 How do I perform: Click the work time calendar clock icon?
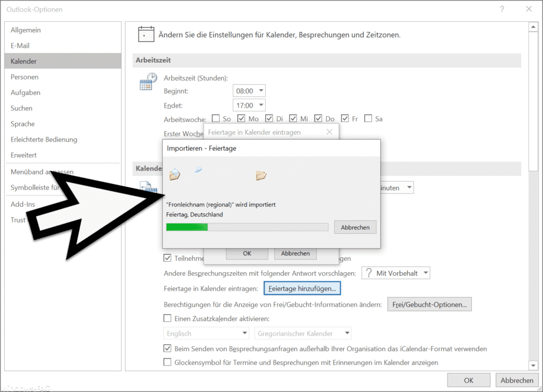148,82
